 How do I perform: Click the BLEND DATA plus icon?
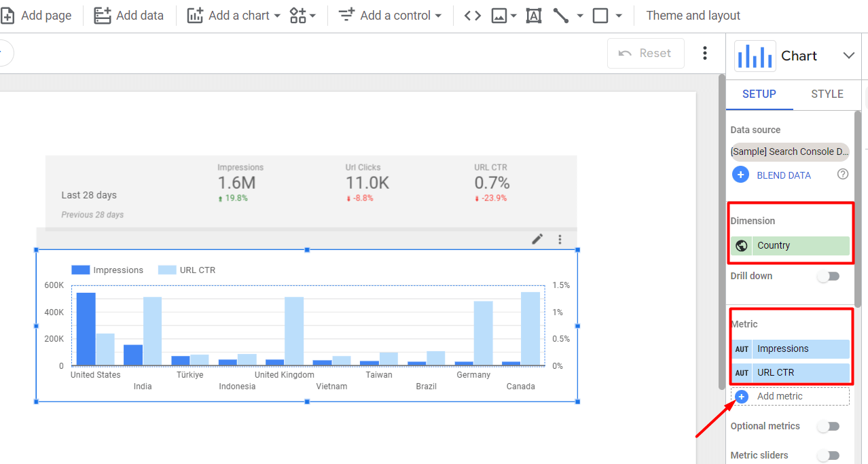pyautogui.click(x=740, y=175)
